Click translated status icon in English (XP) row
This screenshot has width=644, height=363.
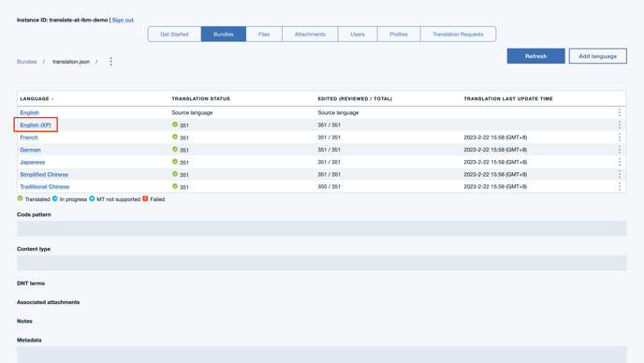175,124
